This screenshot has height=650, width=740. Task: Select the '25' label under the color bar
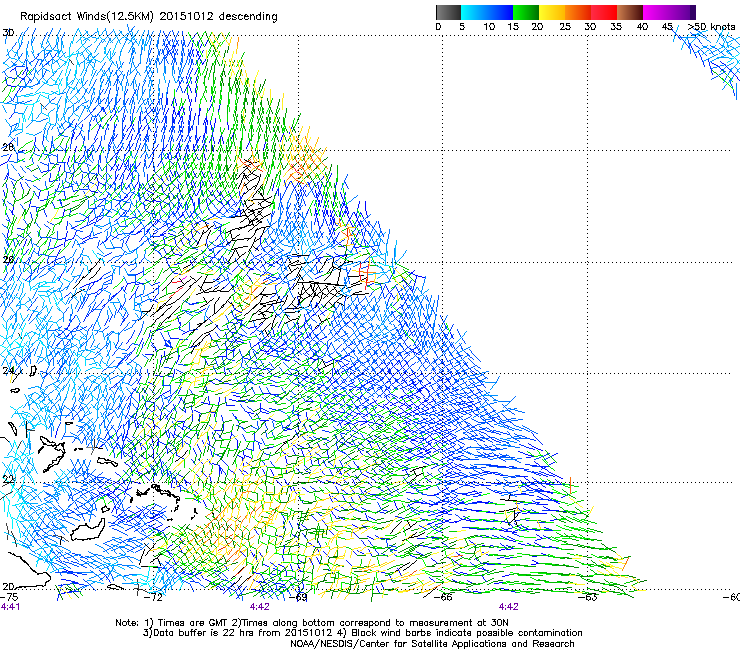click(565, 27)
